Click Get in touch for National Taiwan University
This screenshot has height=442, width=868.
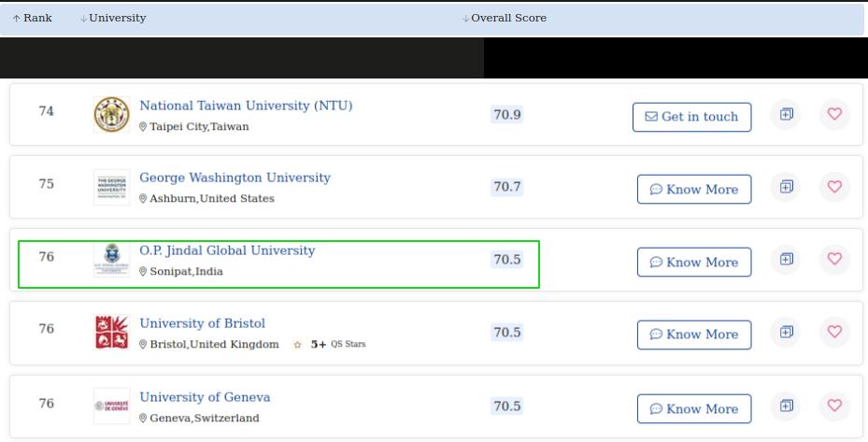(x=692, y=117)
